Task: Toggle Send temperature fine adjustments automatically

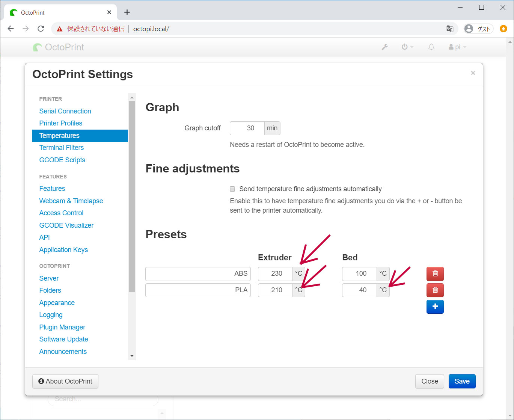Action: pos(232,189)
